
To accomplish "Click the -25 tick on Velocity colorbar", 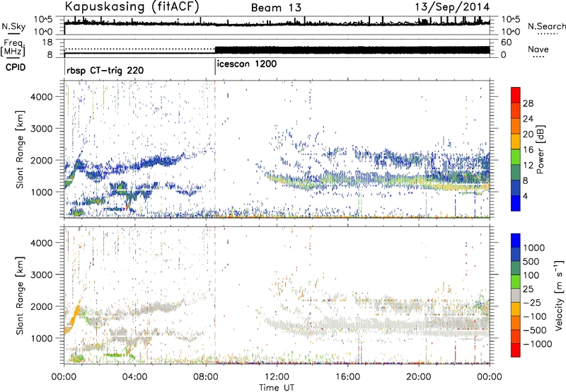I will (533, 303).
